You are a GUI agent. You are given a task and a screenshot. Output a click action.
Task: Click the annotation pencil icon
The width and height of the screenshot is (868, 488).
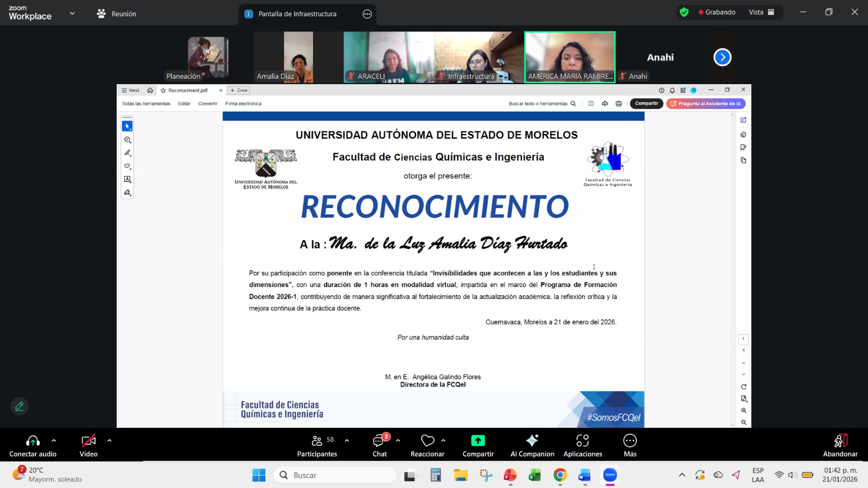coord(20,406)
